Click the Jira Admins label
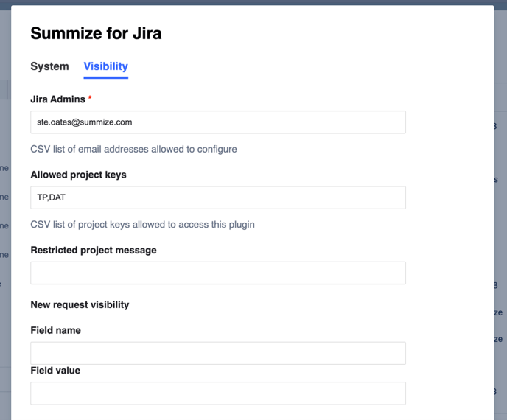Screen dimensions: 507x420 tap(58, 99)
